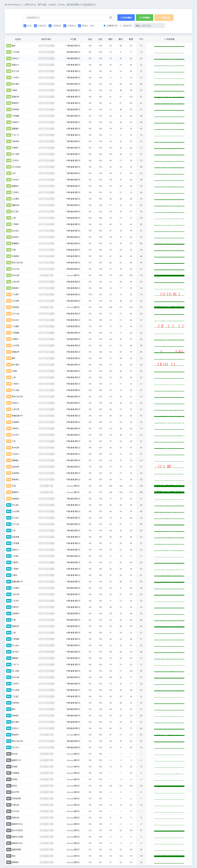197x868 pixels.
Task: Click IP location cell in 电信 重庆 row
Action: [x=73, y=45]
